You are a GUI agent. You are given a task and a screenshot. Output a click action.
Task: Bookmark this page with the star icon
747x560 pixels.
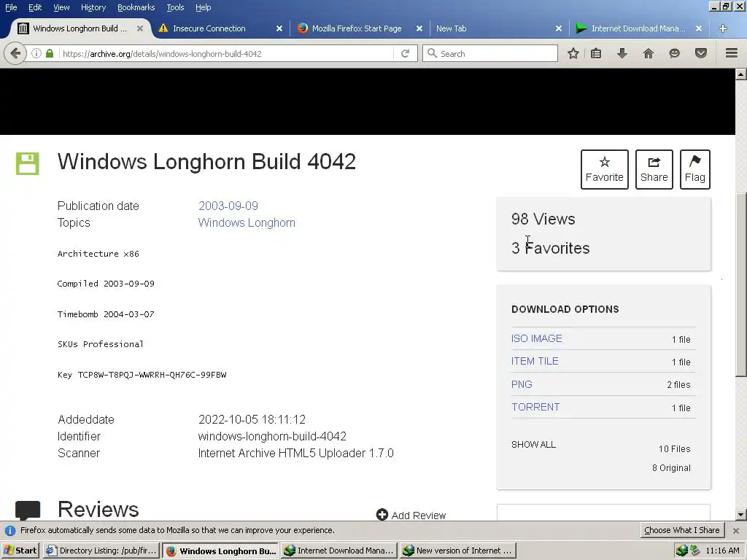[x=573, y=53]
